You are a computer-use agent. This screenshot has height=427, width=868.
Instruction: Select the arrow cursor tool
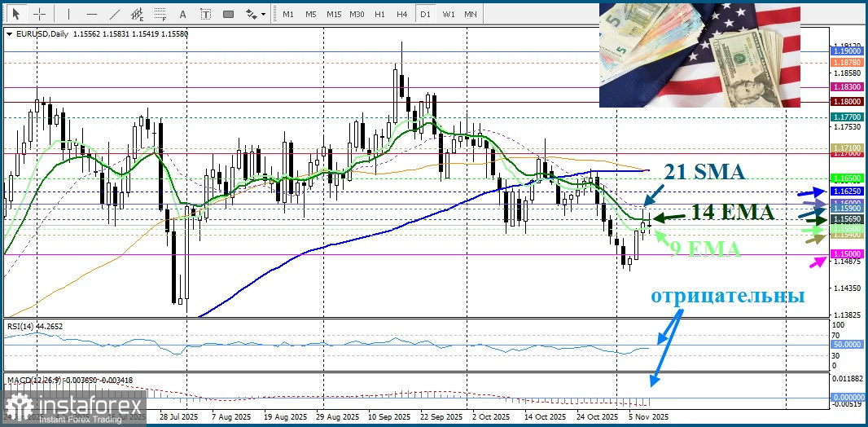pyautogui.click(x=16, y=14)
